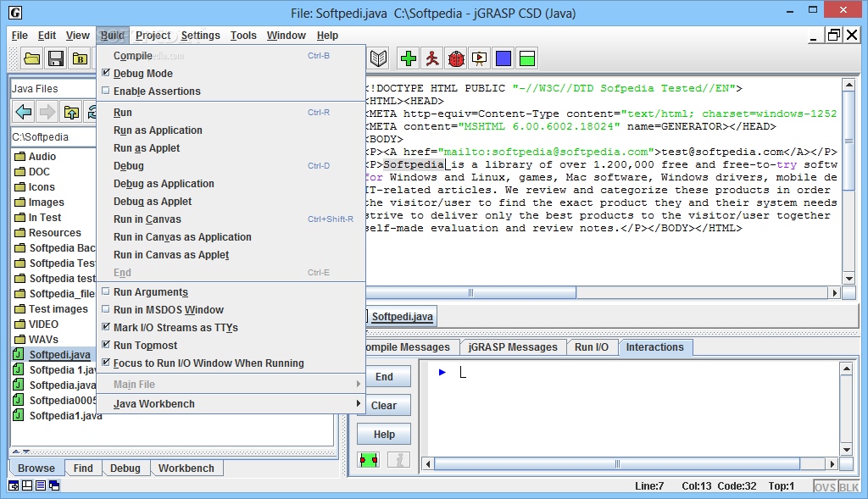Toggle the Debug Mode checkbox
Screen dimensions: 868x499
click(106, 73)
